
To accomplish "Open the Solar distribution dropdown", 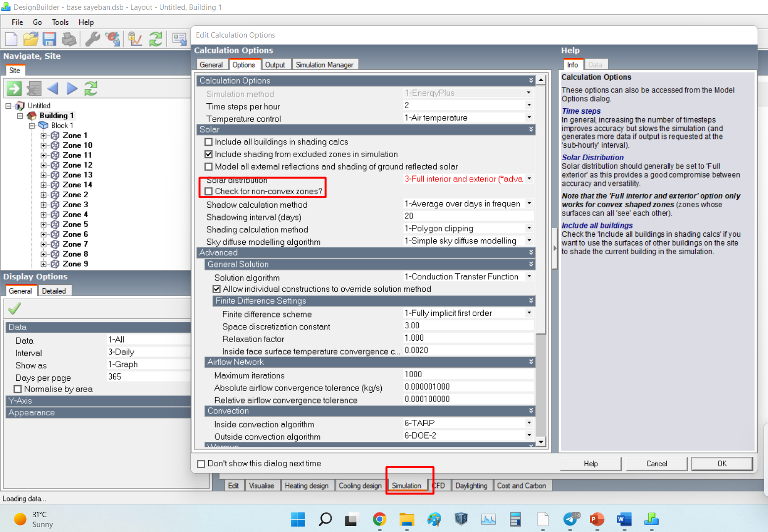I will pyautogui.click(x=529, y=179).
